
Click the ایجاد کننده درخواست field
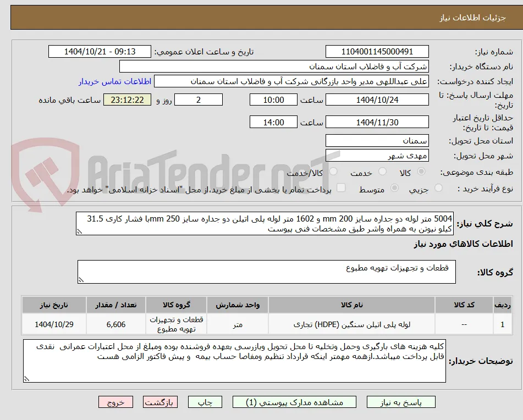(291, 82)
